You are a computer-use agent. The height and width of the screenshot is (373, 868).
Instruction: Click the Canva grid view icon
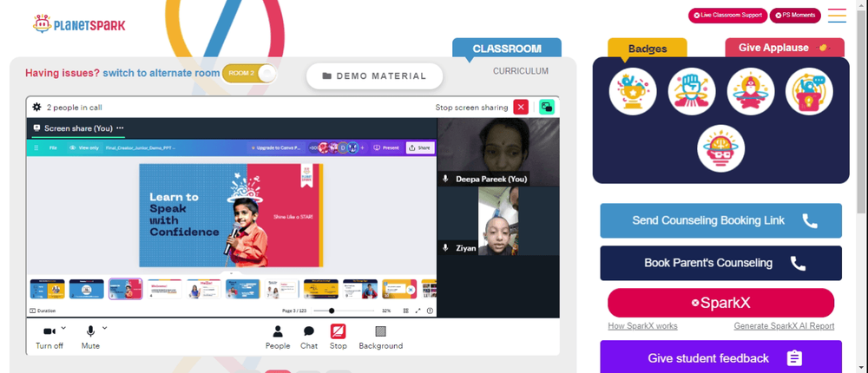pyautogui.click(x=405, y=311)
